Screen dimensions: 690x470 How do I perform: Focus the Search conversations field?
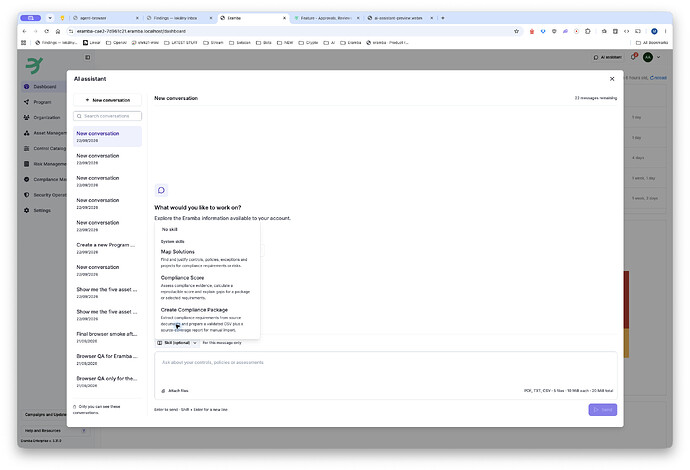click(107, 116)
